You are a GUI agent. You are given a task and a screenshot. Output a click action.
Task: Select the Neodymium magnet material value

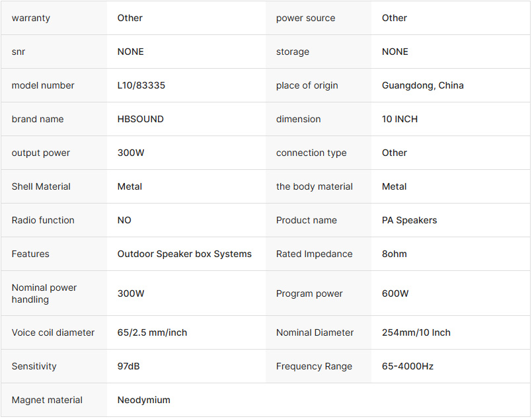click(x=143, y=400)
